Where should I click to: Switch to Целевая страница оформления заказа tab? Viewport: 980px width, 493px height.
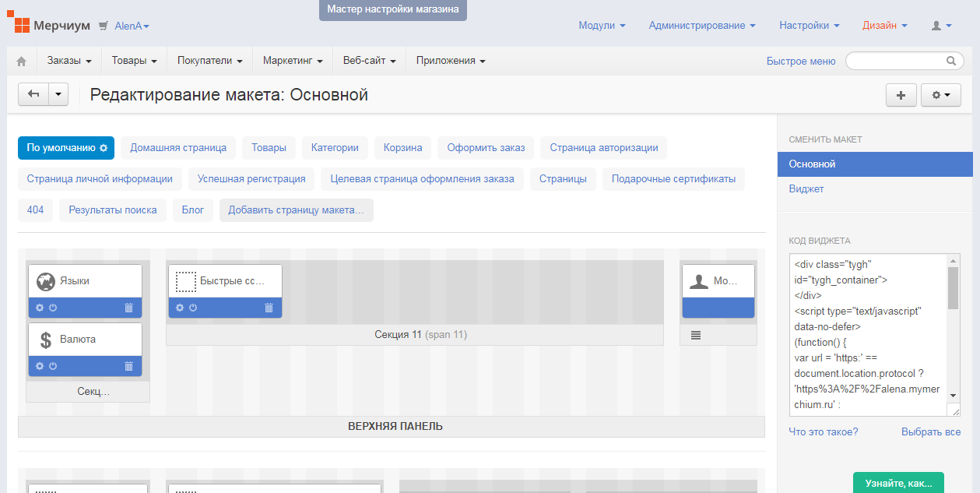pyautogui.click(x=422, y=178)
